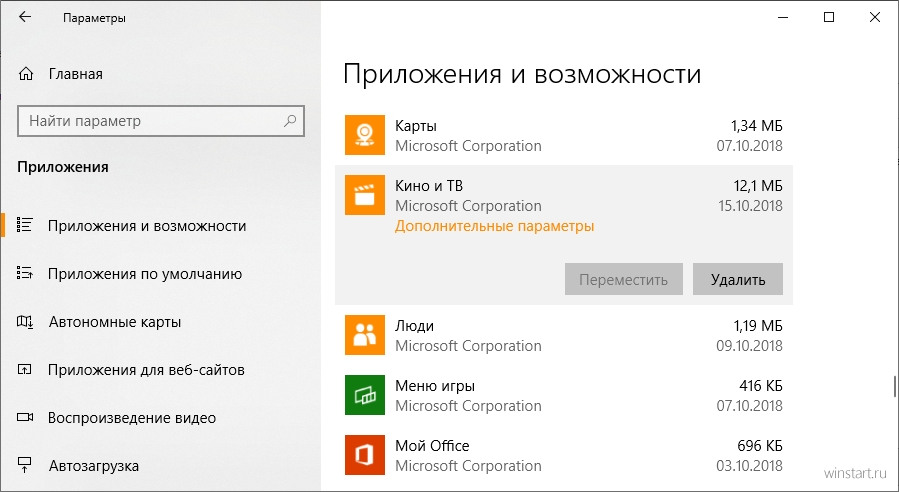The height and width of the screenshot is (492, 899).
Task: Click the Удалить button
Action: pyautogui.click(x=738, y=279)
